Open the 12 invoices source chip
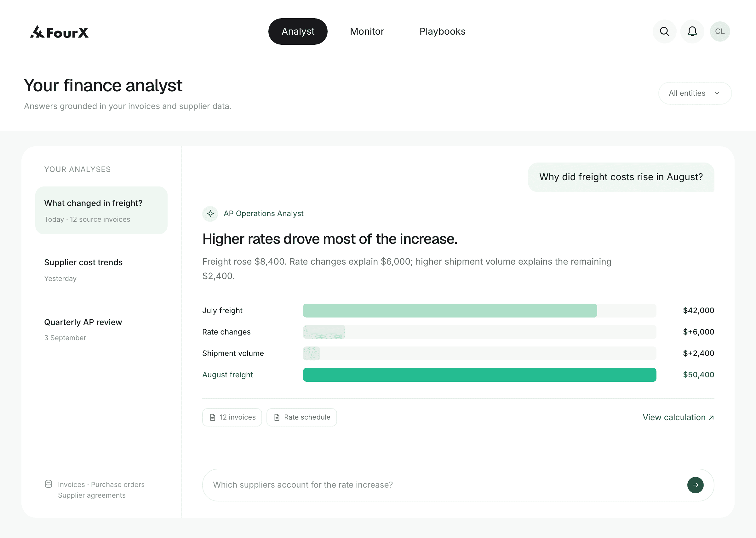756x538 pixels. point(232,417)
